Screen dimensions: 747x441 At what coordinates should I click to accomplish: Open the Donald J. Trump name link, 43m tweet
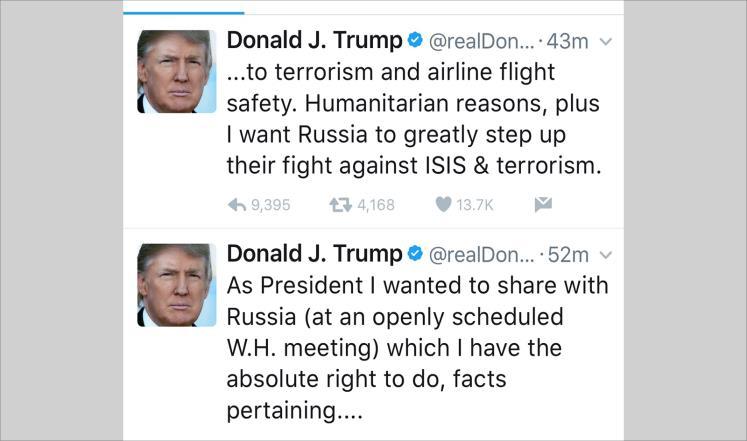click(x=314, y=41)
